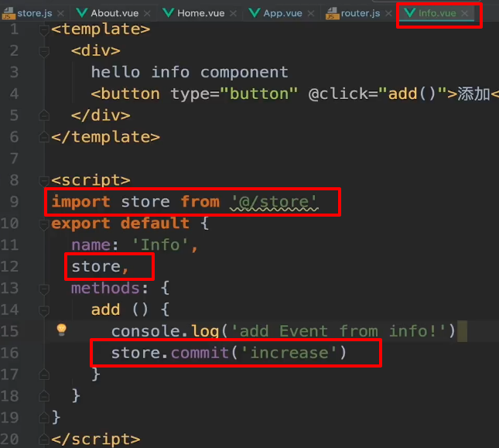This screenshot has height=448, width=499.
Task: Fold the closing script marker at line 20
Action: coord(44,439)
